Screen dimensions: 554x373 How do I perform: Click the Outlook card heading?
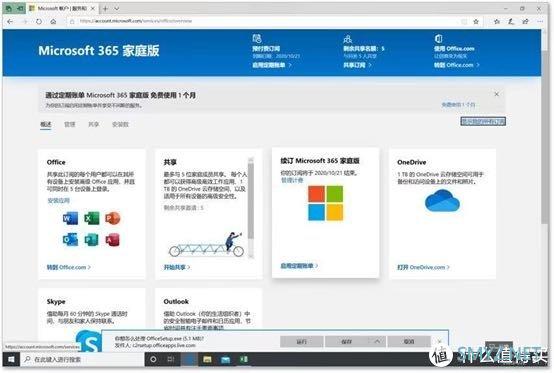[176, 302]
